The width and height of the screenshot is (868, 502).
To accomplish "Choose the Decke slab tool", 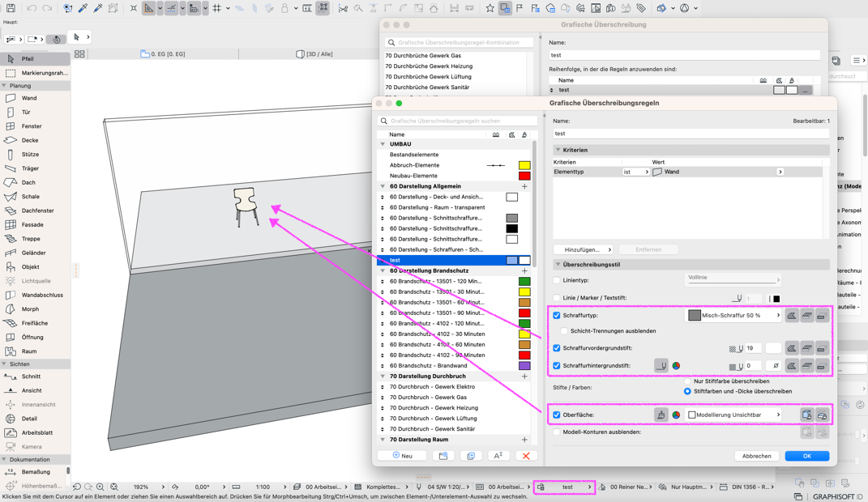I will 36,140.
